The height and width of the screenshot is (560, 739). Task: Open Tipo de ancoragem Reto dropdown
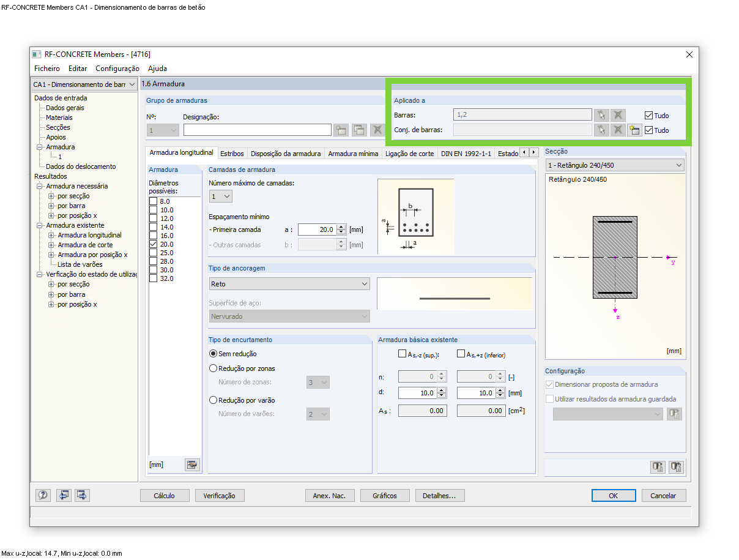pyautogui.click(x=289, y=284)
